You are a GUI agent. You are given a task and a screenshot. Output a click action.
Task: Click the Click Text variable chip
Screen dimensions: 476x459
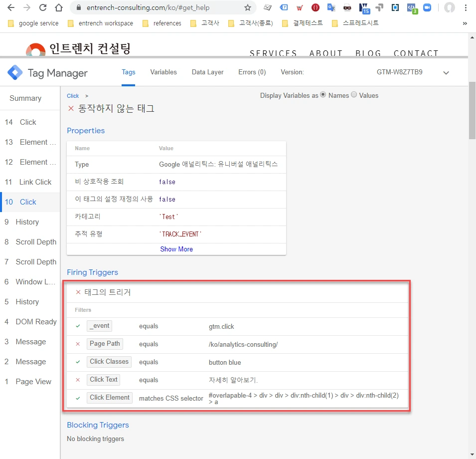[x=104, y=380]
